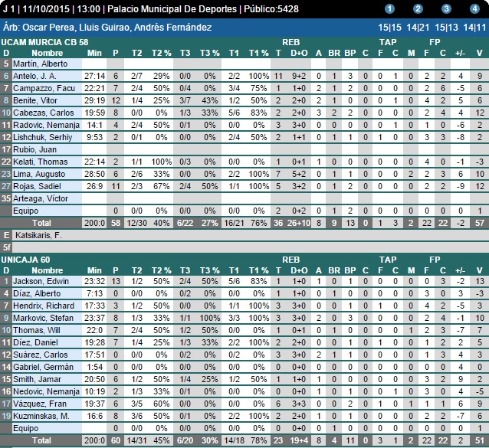Click Min column header in UCAM table
This screenshot has width=489, height=448.
pos(94,53)
